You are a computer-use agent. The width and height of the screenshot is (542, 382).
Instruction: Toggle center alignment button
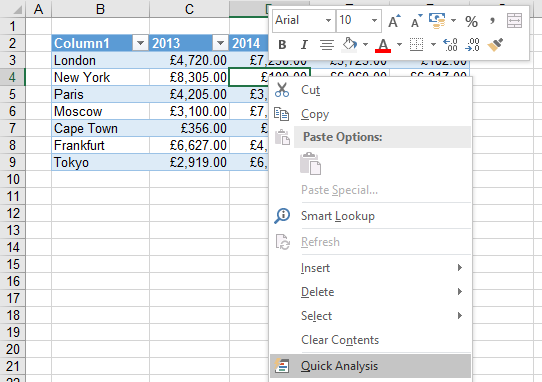tap(327, 45)
